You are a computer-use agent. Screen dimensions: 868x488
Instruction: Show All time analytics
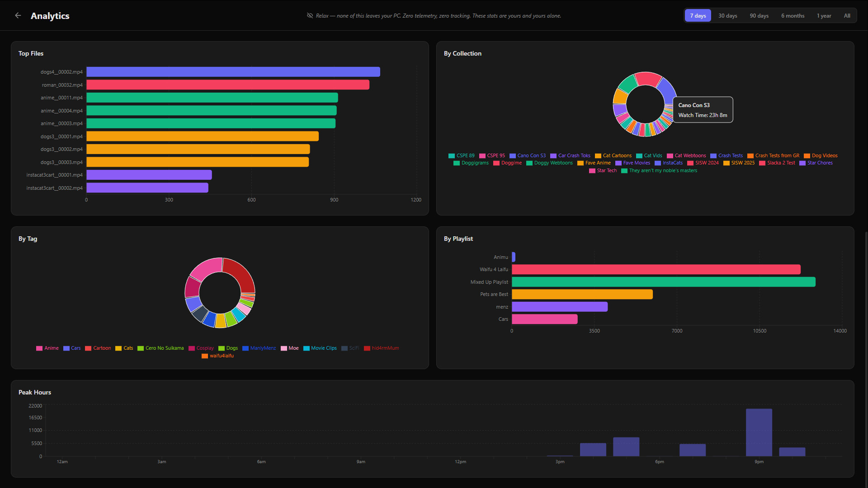847,16
